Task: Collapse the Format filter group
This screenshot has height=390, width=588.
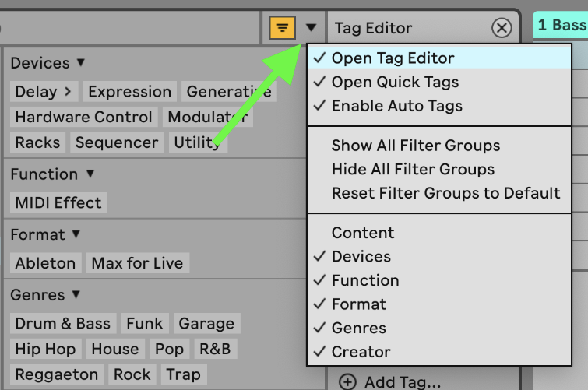Action: [76, 234]
